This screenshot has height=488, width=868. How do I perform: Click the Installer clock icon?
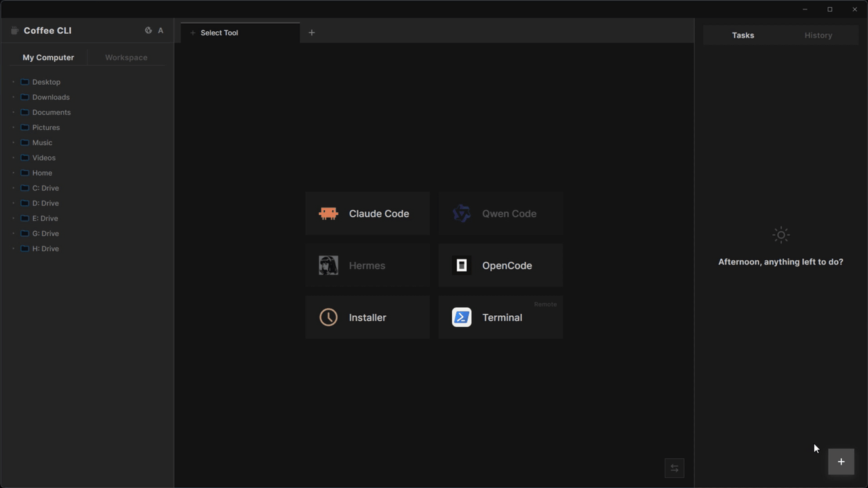pyautogui.click(x=328, y=317)
